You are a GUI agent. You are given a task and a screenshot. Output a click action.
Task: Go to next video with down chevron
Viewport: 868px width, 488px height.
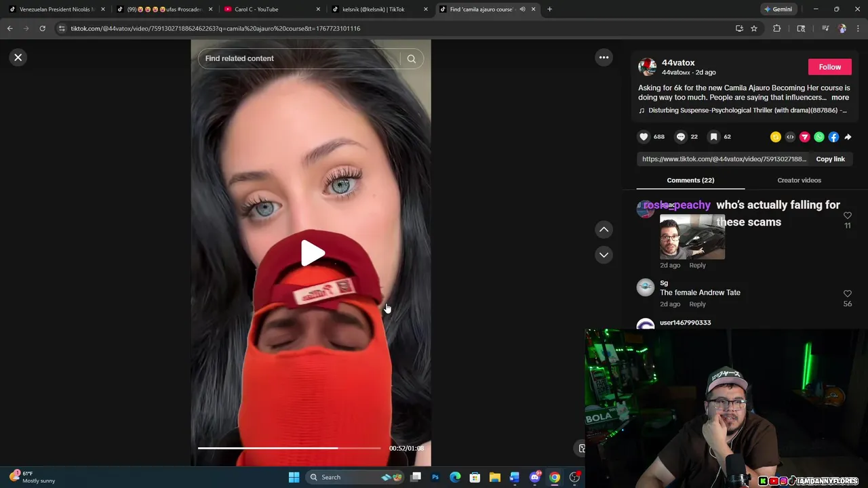click(604, 255)
